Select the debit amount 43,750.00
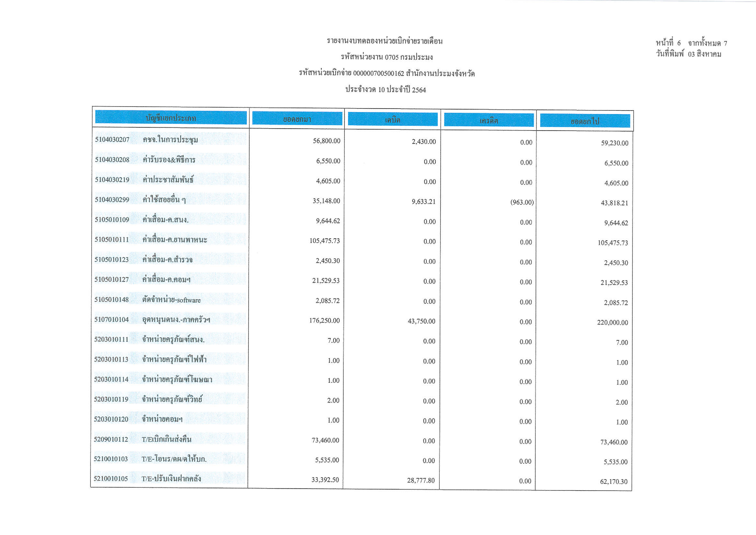756x535 pixels. (421, 321)
